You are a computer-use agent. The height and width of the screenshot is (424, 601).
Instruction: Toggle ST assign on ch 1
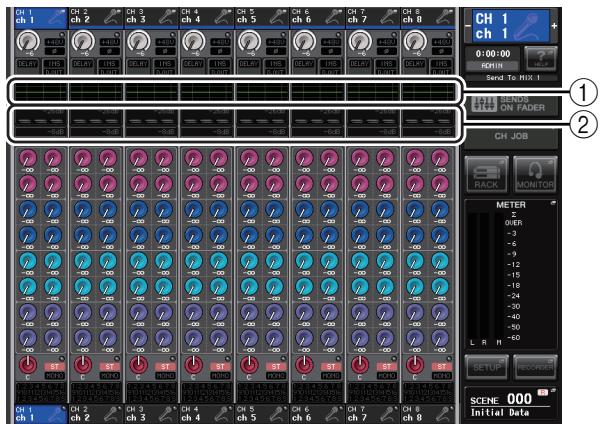click(x=54, y=366)
